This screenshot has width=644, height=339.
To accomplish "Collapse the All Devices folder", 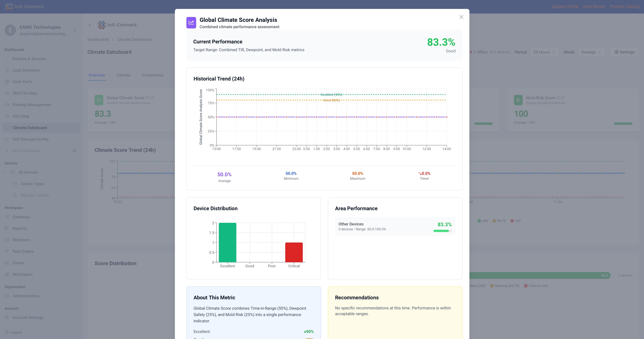I will tap(4, 172).
